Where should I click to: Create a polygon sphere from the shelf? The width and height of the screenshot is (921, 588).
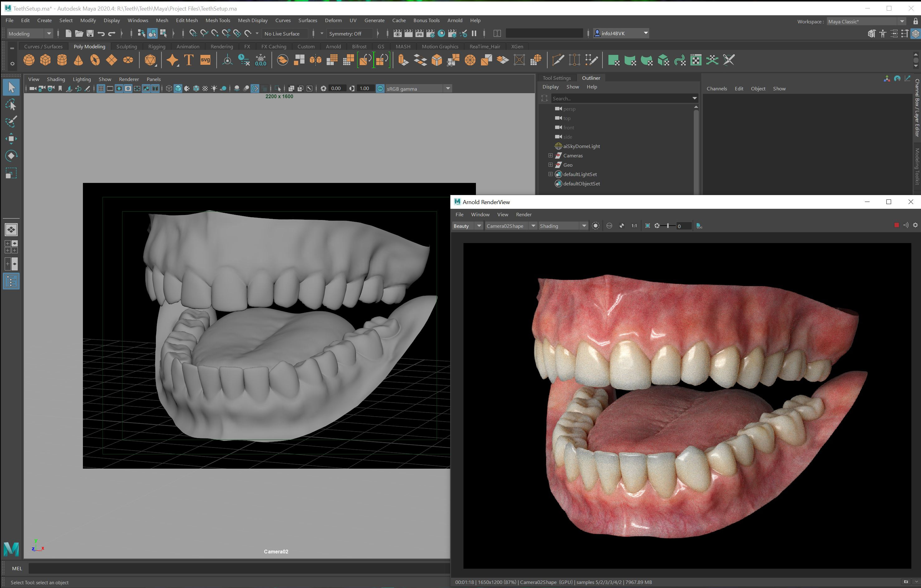pos(29,60)
